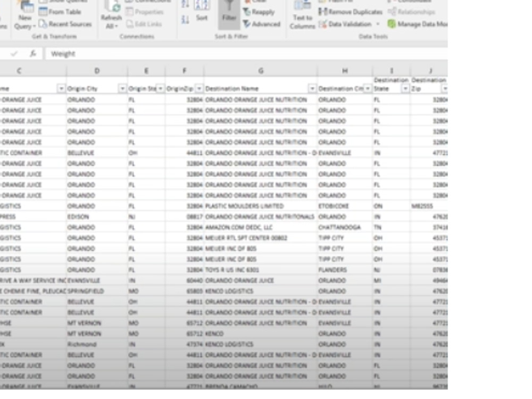Select cell EDISON in Origin City
Image resolution: width=532 pixels, height=399 pixels.
point(97,217)
